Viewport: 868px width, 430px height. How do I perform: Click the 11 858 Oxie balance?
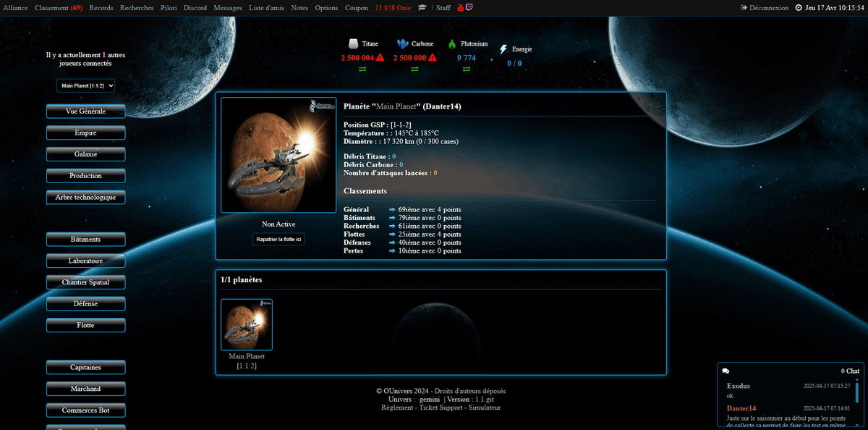coord(393,7)
